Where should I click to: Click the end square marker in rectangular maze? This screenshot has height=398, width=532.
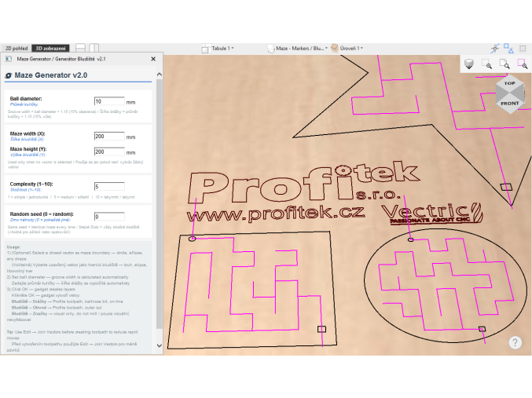tap(321, 329)
